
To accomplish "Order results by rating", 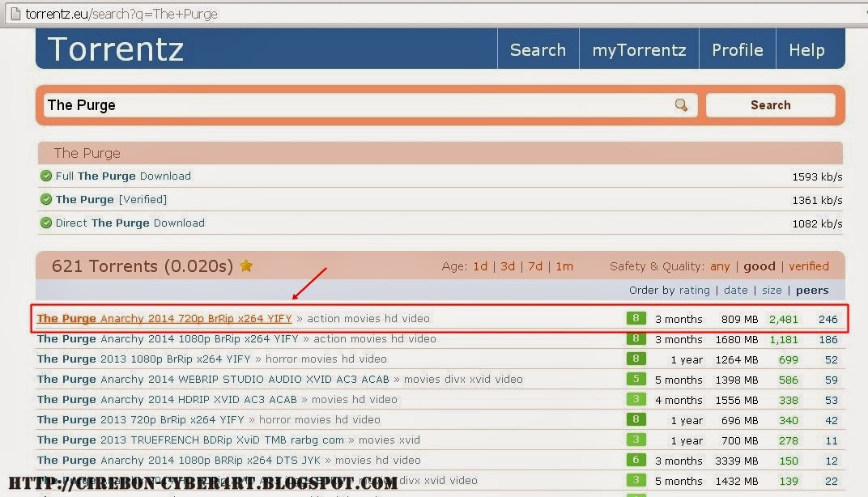I will [x=694, y=290].
